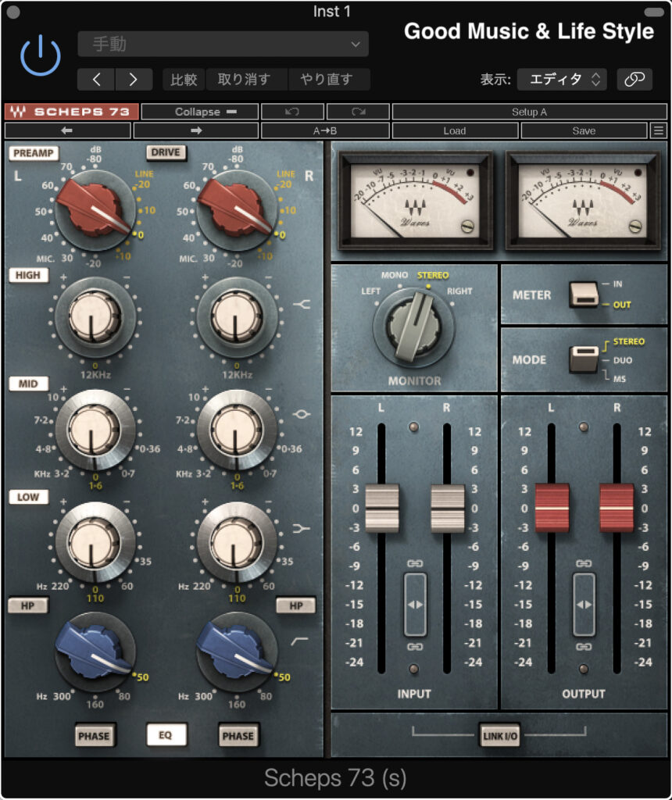The width and height of the screenshot is (672, 800).
Task: Toggle the left channel PHASE button
Action: [94, 735]
